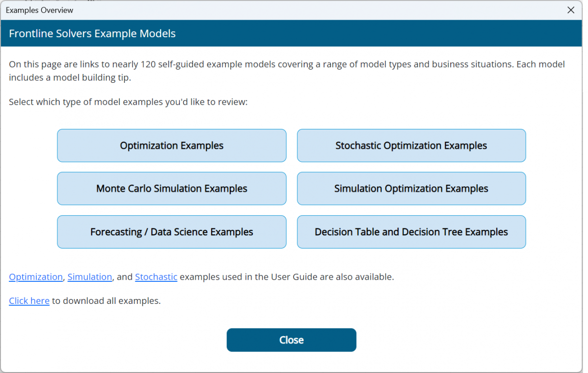Open the Stochastic Optimization Examples

(411, 145)
